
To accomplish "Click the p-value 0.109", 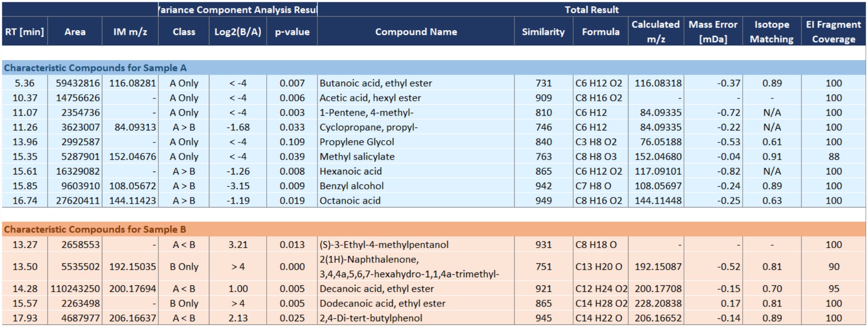I will click(292, 142).
